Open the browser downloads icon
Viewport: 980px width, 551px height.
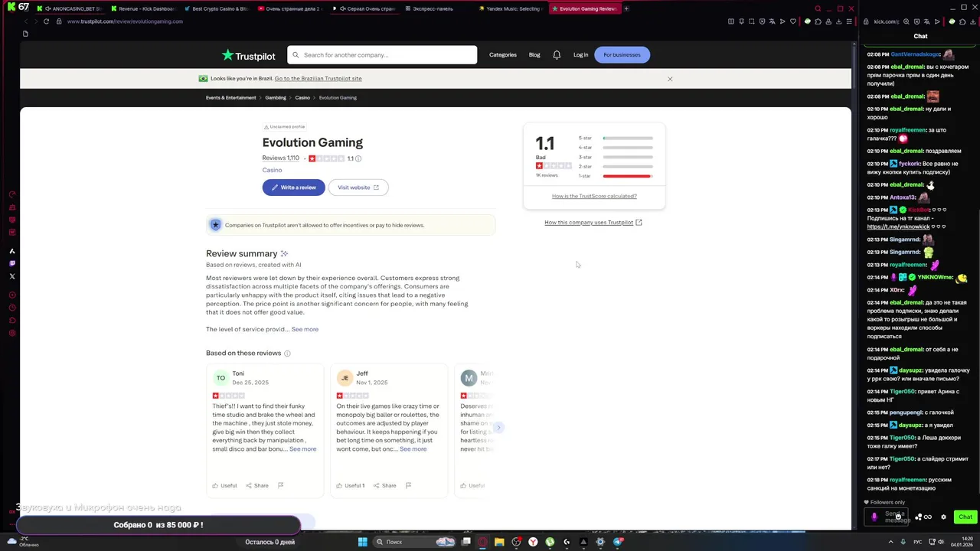click(x=839, y=21)
